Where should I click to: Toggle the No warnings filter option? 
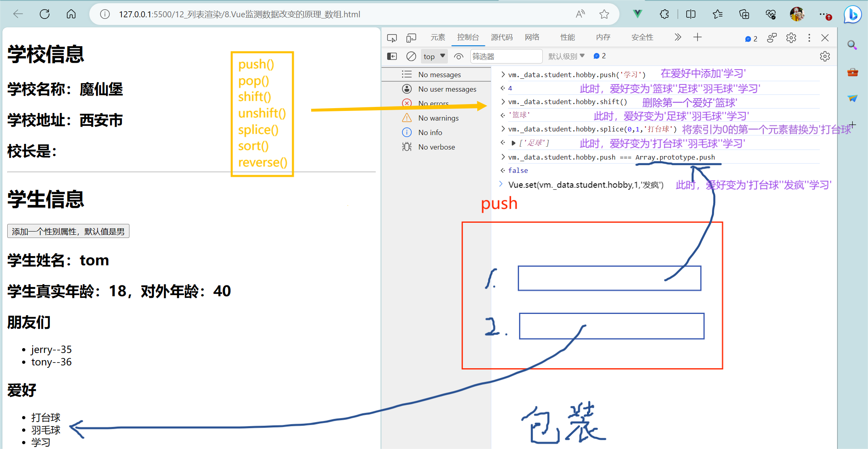pyautogui.click(x=439, y=118)
